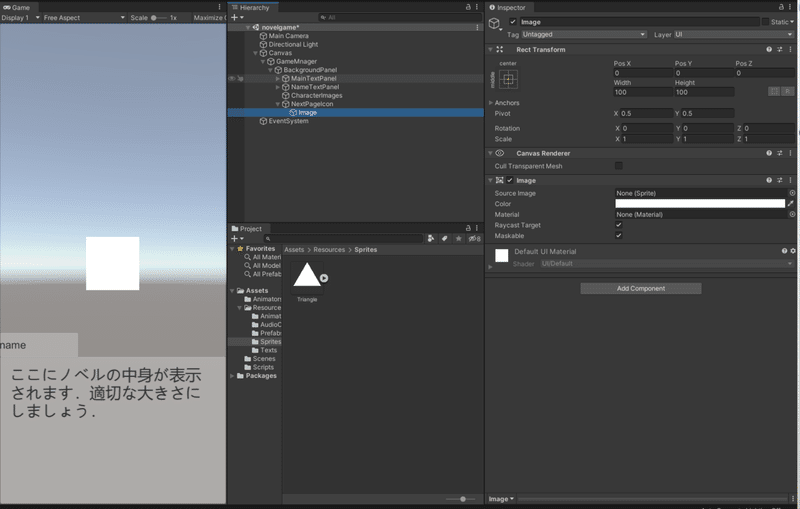Switch to the Game tab
800x509 pixels.
coord(17,7)
